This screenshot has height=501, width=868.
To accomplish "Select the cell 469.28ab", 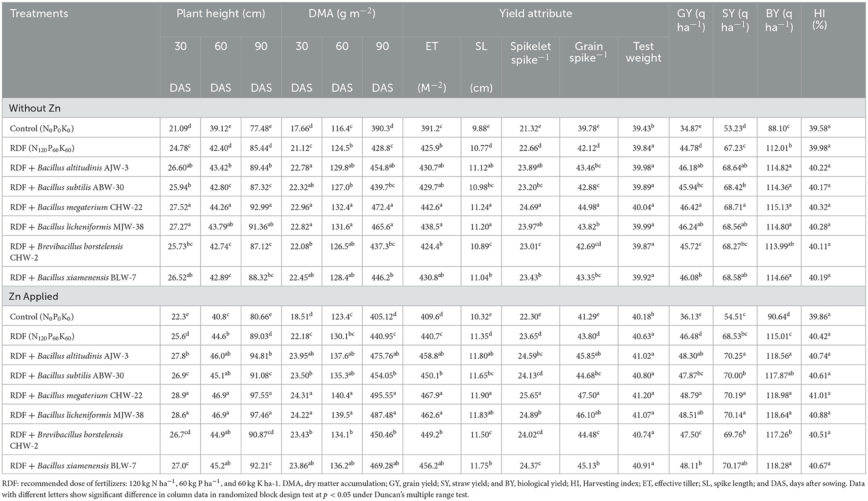I will pos(382,465).
